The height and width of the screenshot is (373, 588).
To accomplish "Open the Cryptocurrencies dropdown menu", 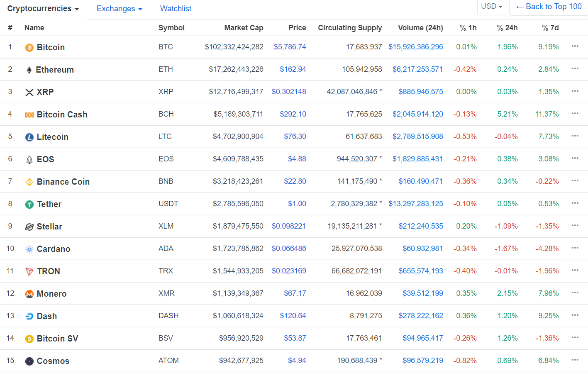I will [x=43, y=9].
